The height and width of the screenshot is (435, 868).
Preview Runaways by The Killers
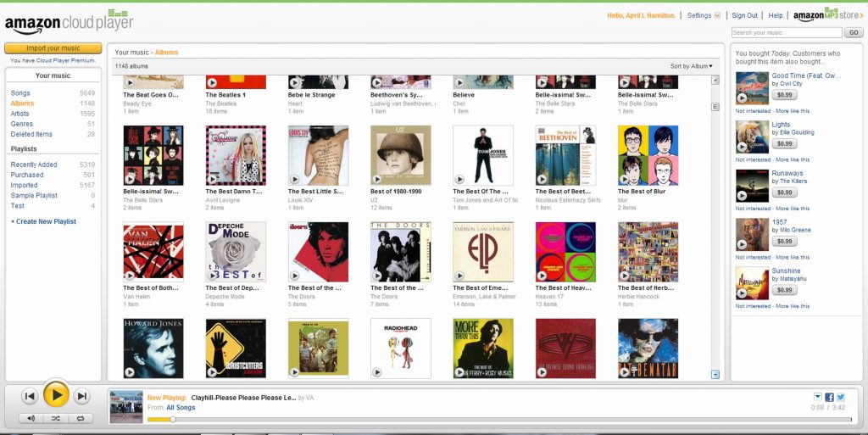click(742, 196)
